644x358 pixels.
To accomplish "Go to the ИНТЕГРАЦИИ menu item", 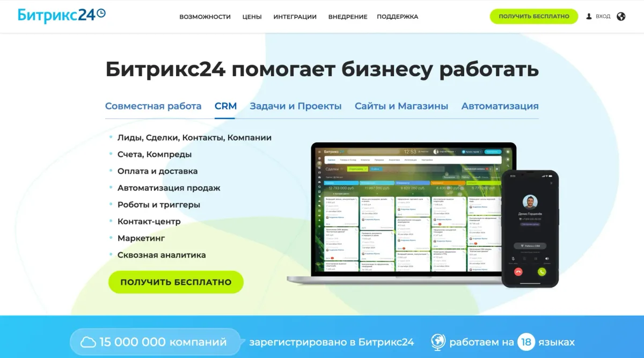I will 295,17.
